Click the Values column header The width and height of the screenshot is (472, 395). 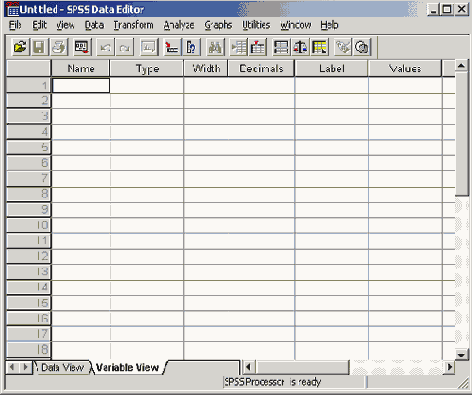click(x=405, y=68)
